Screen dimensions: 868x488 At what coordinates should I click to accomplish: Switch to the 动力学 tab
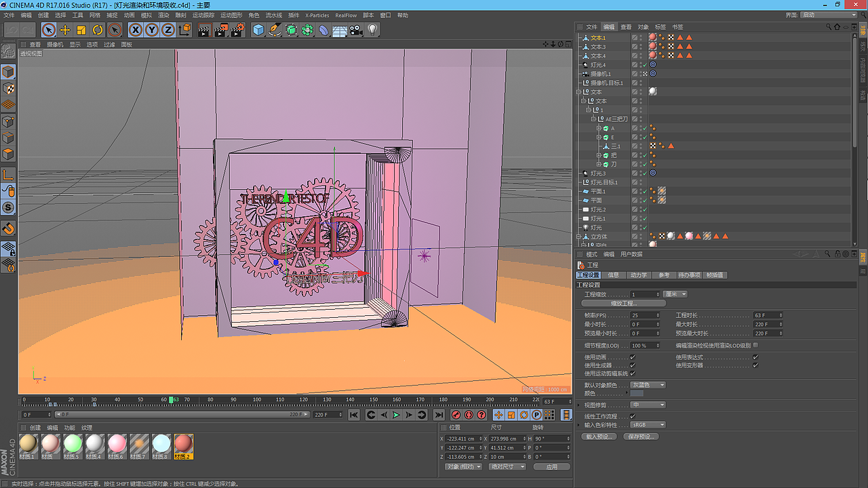pos(638,275)
